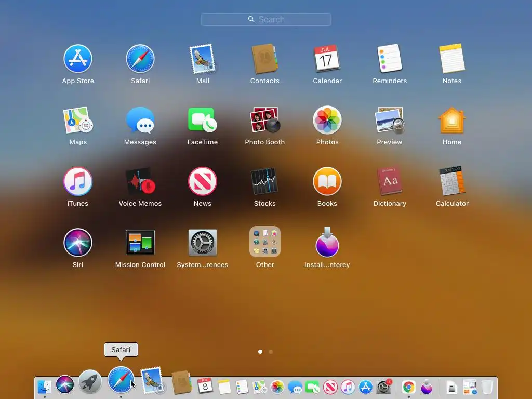The height and width of the screenshot is (399, 532).
Task: Launch Reminders from Launchpad
Action: coord(390,59)
